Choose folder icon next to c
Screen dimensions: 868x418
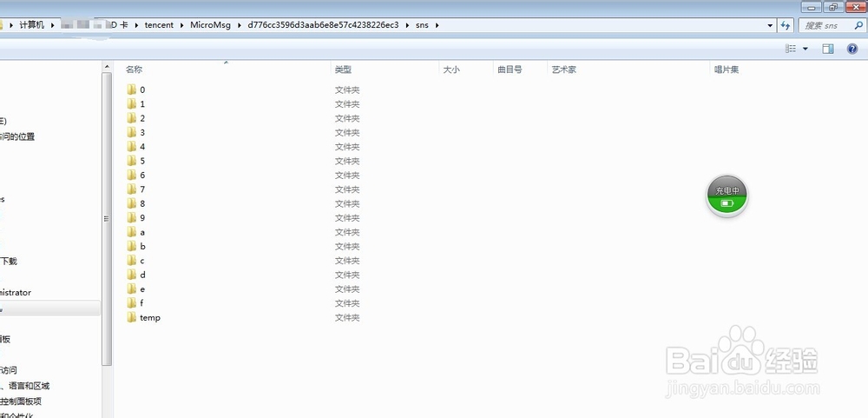pyautogui.click(x=131, y=261)
